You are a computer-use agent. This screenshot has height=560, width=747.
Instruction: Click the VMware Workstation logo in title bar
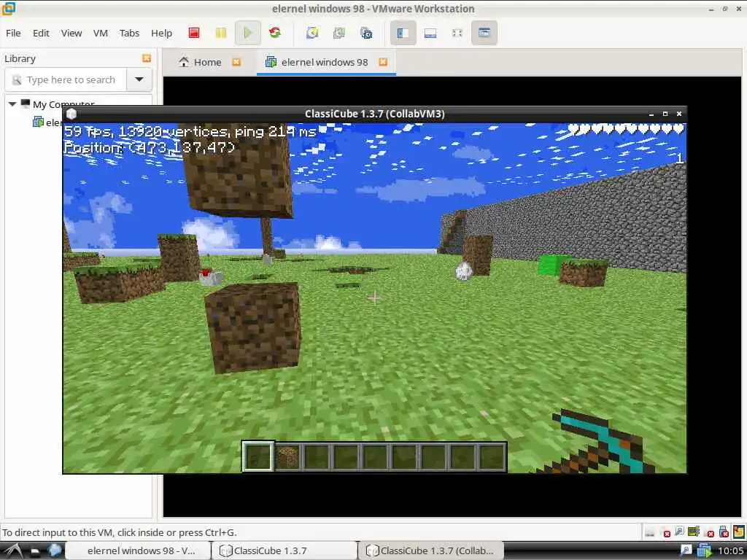click(9, 8)
